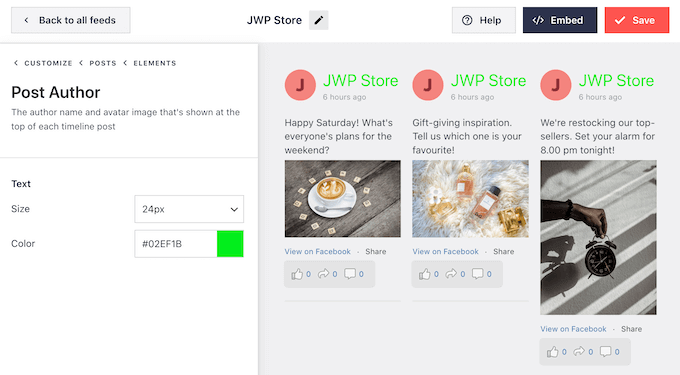Open the Help button
680x375 pixels.
point(484,20)
